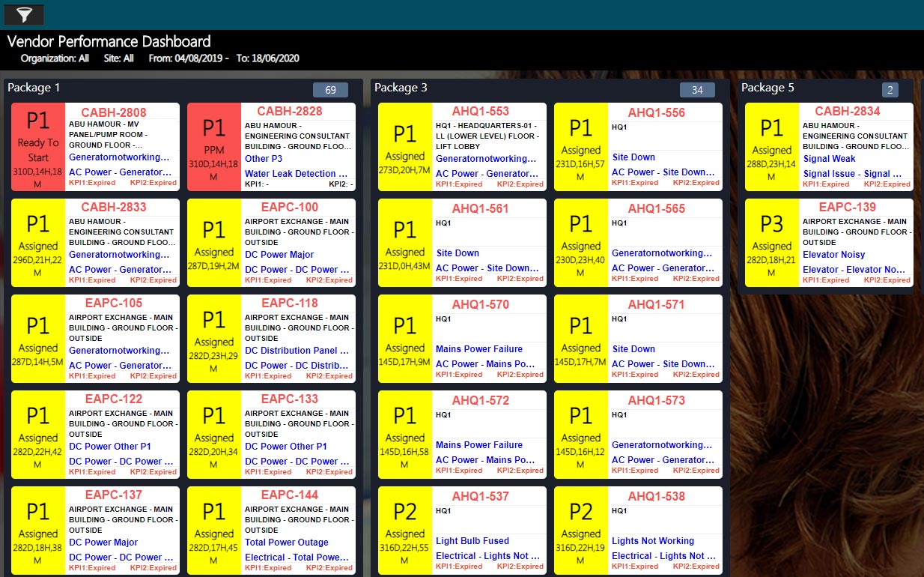Image resolution: width=924 pixels, height=577 pixels.
Task: Open work order CABH-2828 link
Action: point(289,112)
